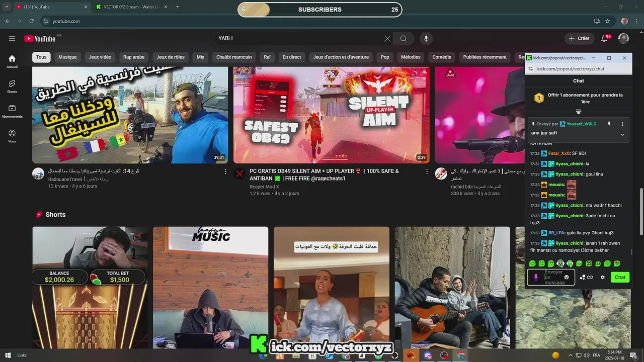Click the 8R_LFA username in chat

[x=556, y=233]
